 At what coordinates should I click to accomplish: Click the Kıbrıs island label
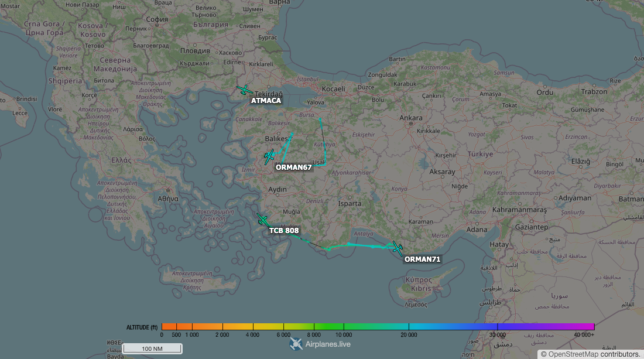pyautogui.click(x=421, y=288)
